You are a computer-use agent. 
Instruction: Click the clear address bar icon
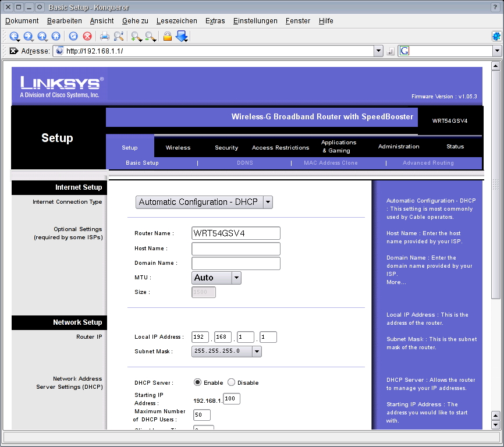point(13,51)
